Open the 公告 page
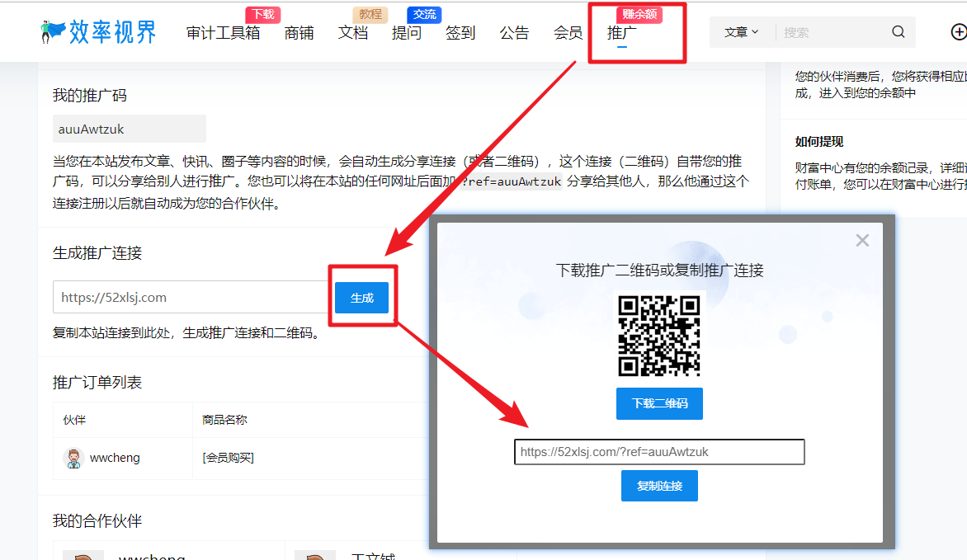Screen dimensions: 967x560 point(514,33)
